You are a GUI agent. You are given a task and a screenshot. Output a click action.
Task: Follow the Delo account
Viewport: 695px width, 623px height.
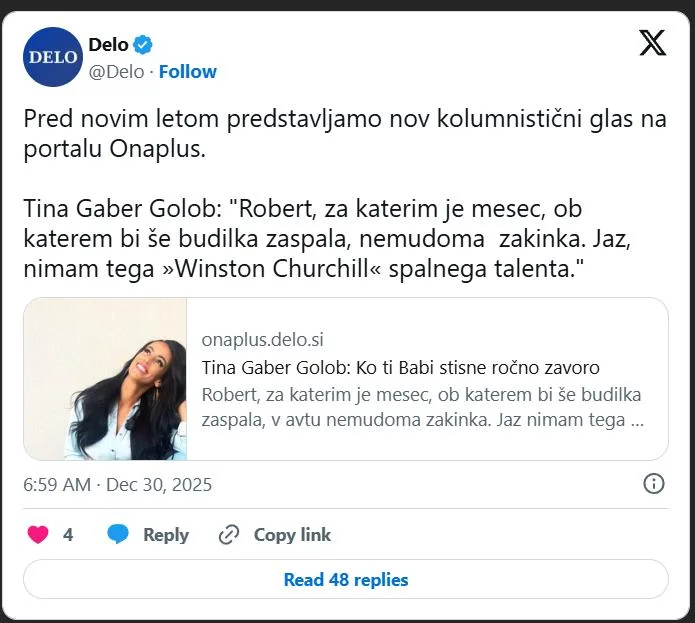coord(188,71)
